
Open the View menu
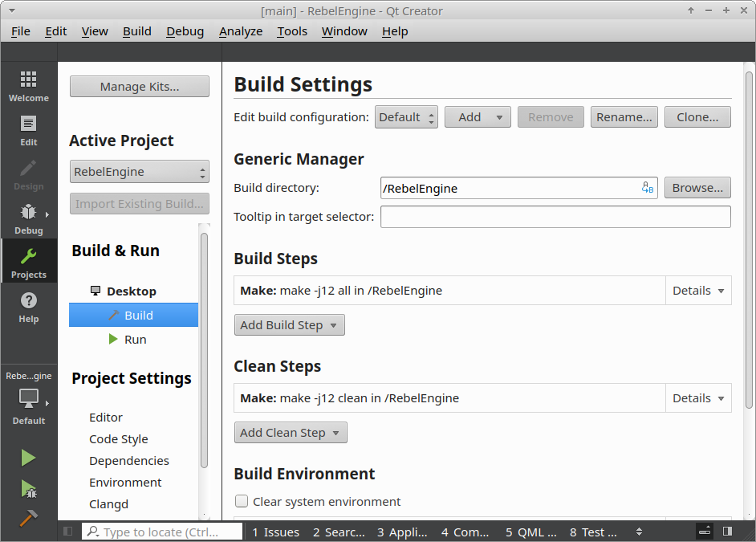click(x=95, y=31)
